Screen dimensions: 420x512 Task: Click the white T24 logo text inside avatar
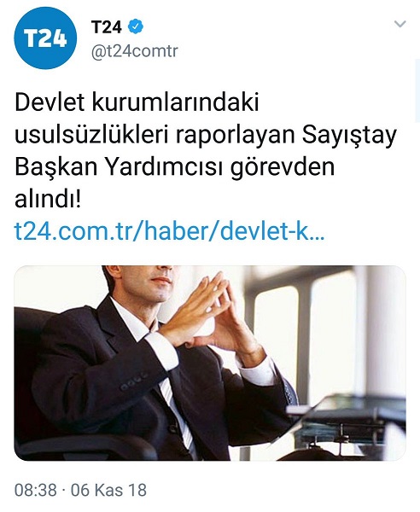[45, 38]
